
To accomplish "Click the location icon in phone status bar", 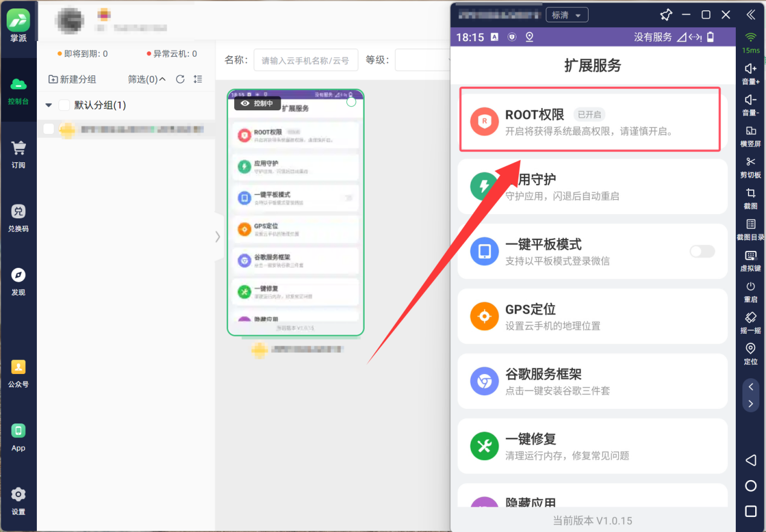I will click(529, 37).
